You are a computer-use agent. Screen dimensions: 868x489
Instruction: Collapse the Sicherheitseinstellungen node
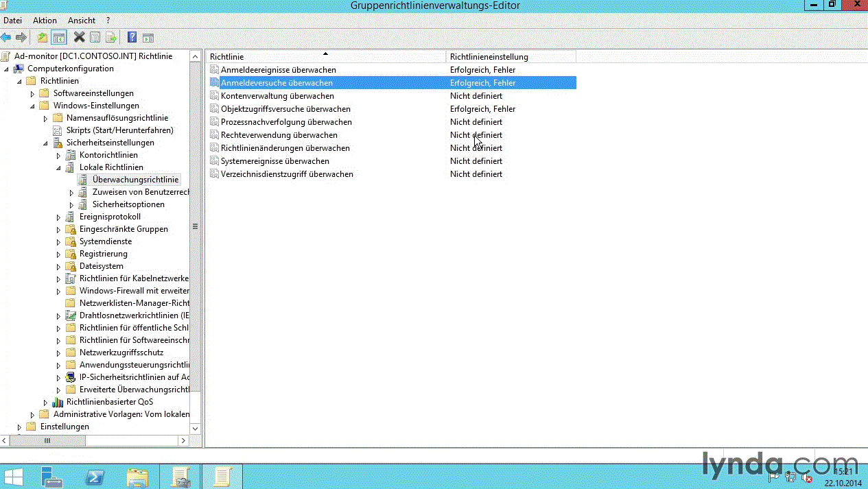click(x=45, y=143)
